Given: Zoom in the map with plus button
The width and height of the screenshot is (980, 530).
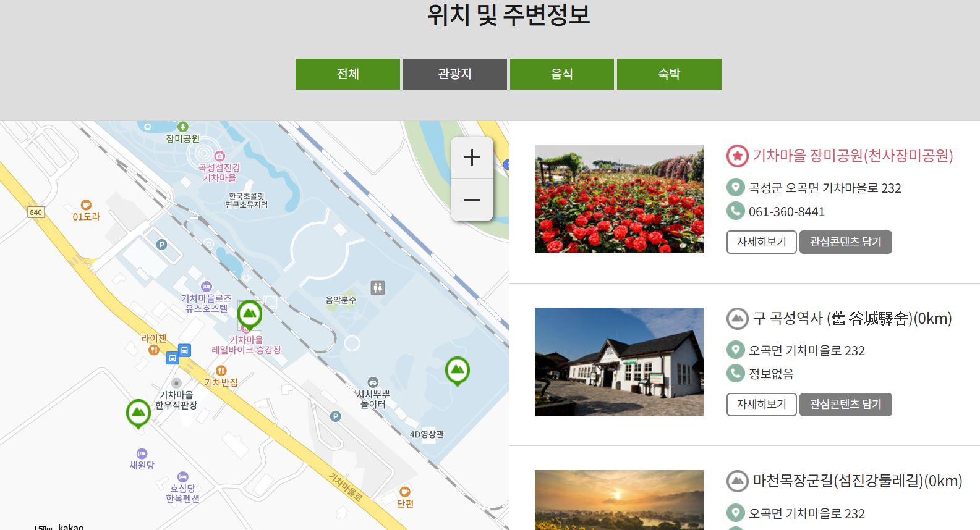Looking at the screenshot, I should [x=472, y=158].
